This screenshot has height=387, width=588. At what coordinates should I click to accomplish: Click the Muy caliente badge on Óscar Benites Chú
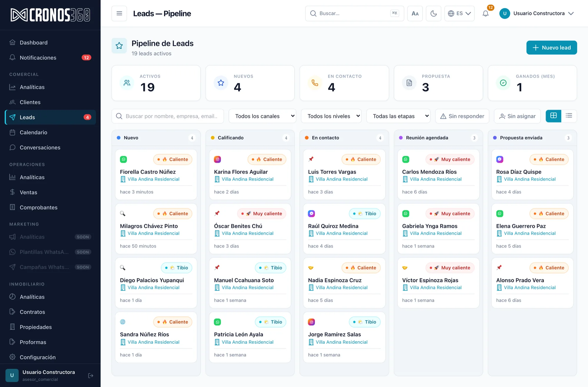[x=262, y=214]
